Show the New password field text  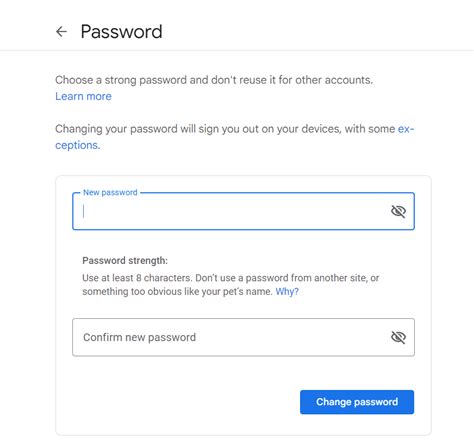398,211
